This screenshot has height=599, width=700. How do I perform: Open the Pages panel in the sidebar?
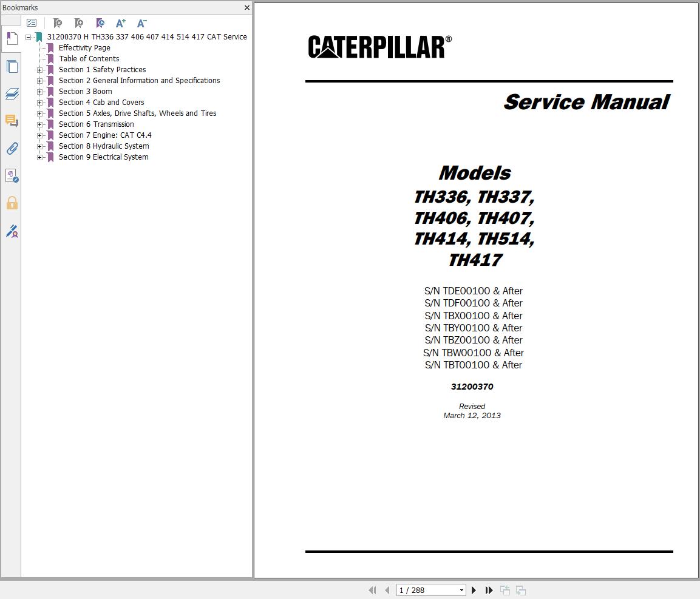(12, 67)
